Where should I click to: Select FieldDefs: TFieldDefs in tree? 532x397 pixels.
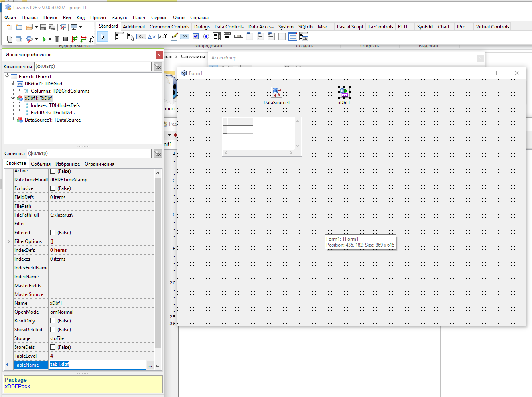[53, 113]
